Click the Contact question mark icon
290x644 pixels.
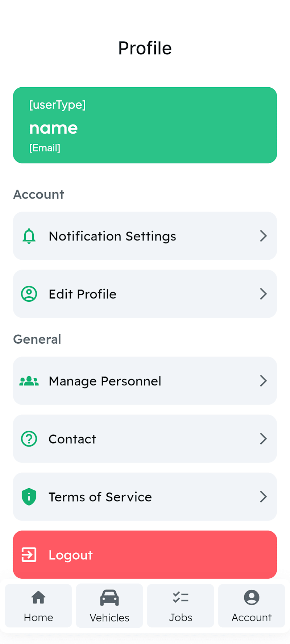pos(29,439)
